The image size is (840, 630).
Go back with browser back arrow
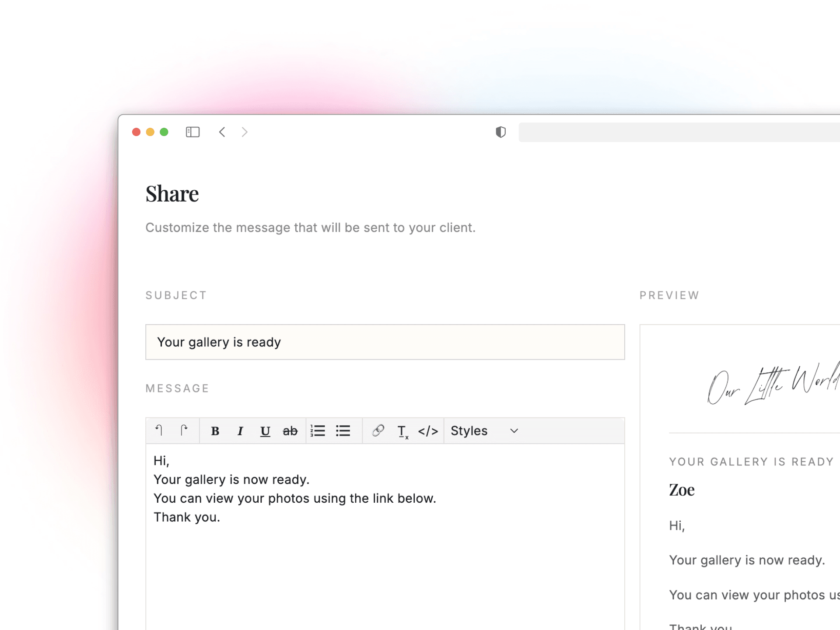pos(222,132)
